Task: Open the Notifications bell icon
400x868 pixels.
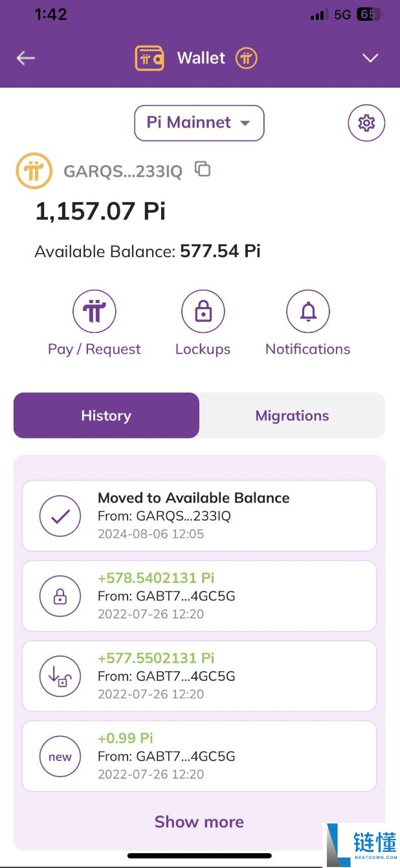Action: 308,312
